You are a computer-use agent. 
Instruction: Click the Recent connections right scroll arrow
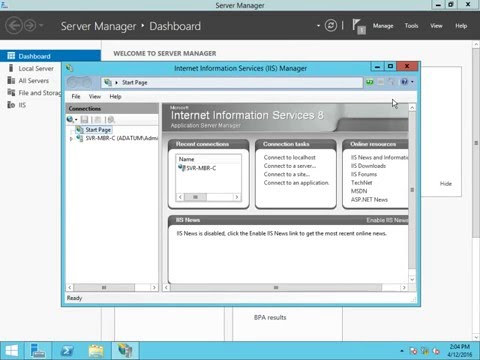point(237,197)
